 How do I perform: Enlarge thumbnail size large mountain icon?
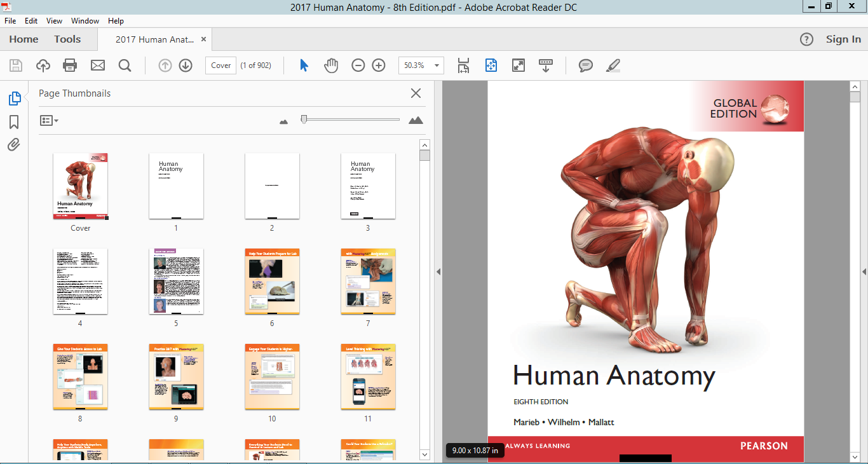[416, 120]
